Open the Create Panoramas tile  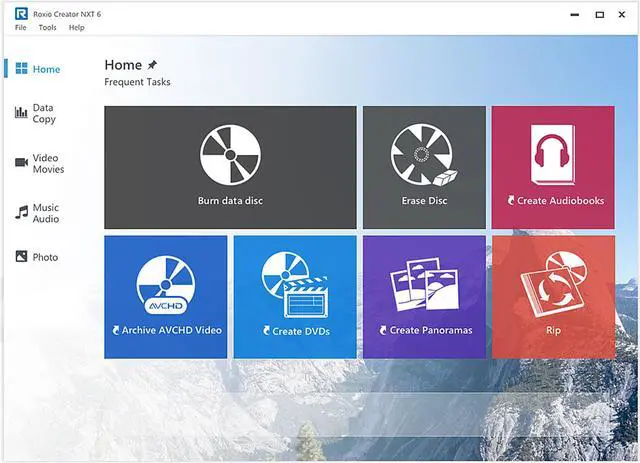(x=424, y=297)
